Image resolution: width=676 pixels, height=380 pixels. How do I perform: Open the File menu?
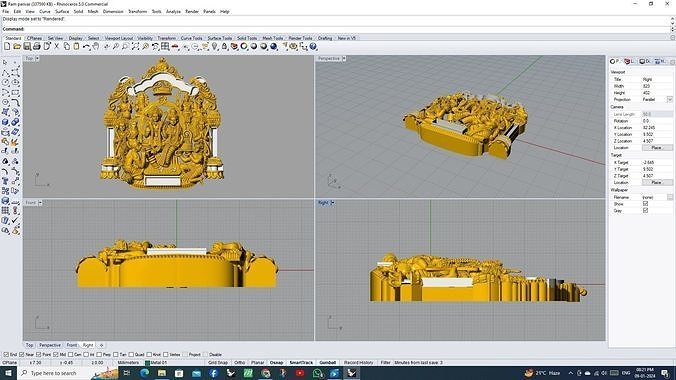coord(6,11)
